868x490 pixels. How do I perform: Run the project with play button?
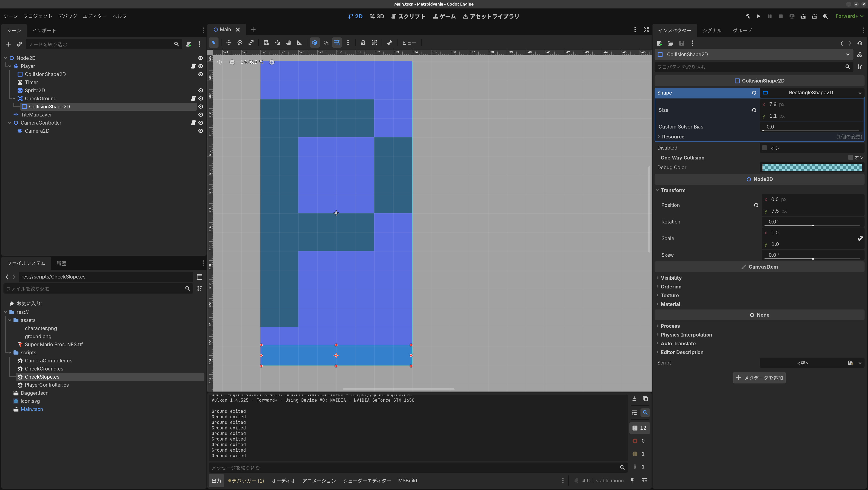tap(758, 16)
